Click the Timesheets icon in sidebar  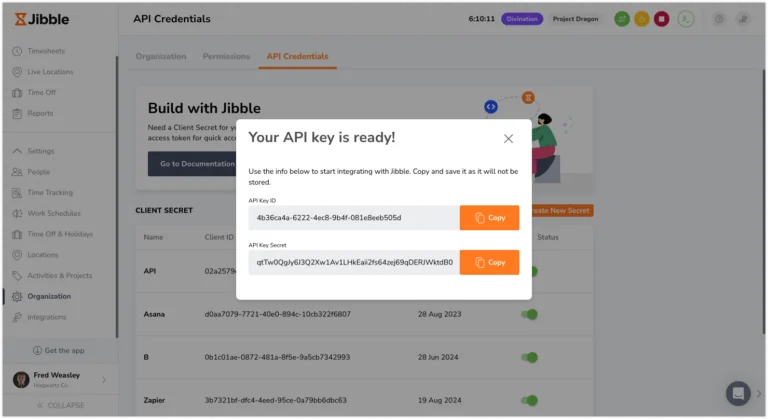click(x=17, y=50)
